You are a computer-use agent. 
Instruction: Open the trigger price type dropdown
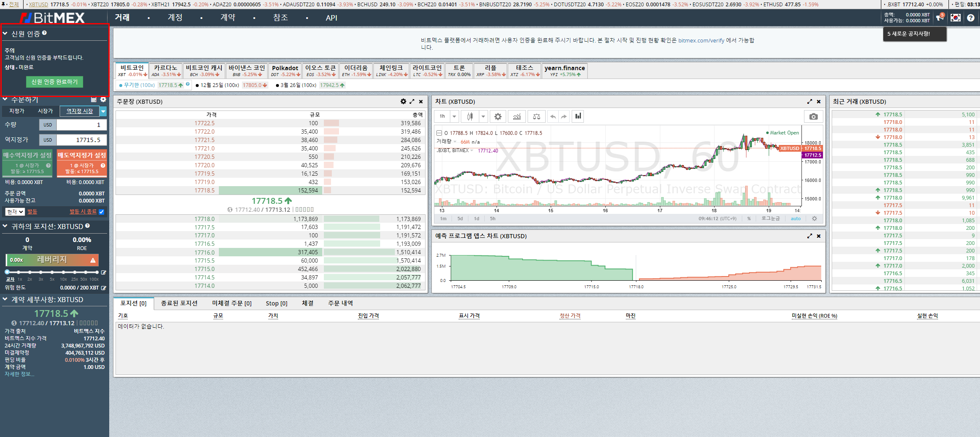[15, 212]
